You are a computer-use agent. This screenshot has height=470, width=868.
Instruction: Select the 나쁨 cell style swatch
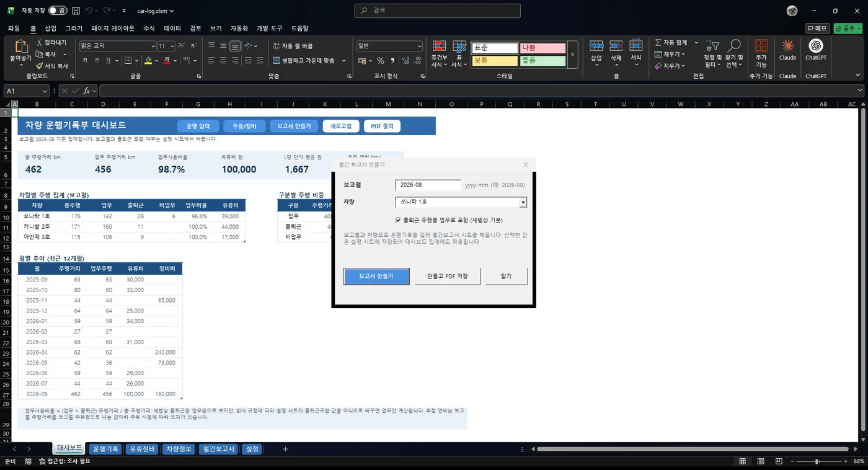tap(543, 48)
